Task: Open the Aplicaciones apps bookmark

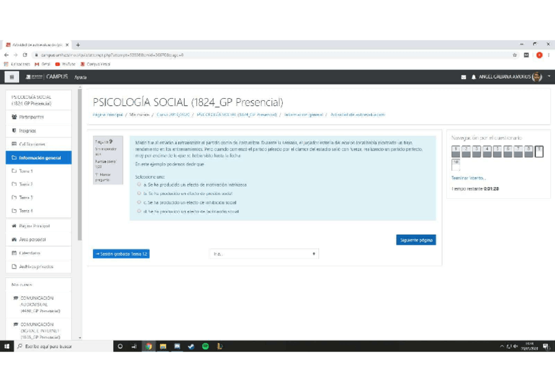Action: (17, 64)
